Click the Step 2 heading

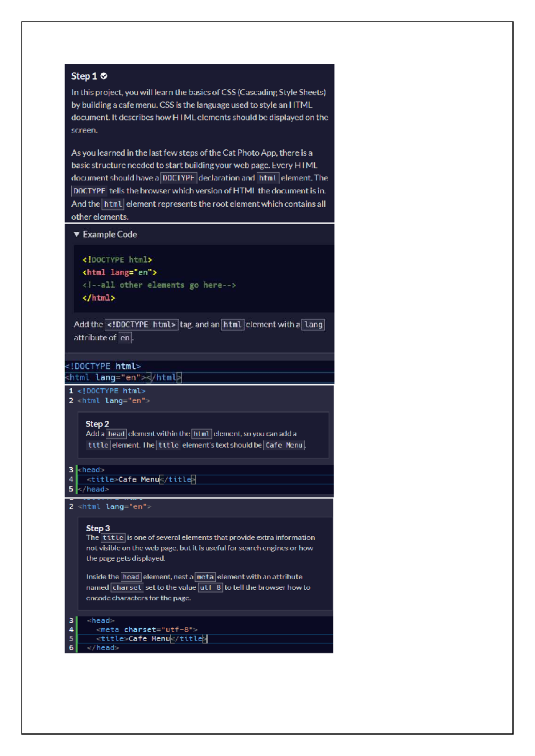tap(97, 424)
